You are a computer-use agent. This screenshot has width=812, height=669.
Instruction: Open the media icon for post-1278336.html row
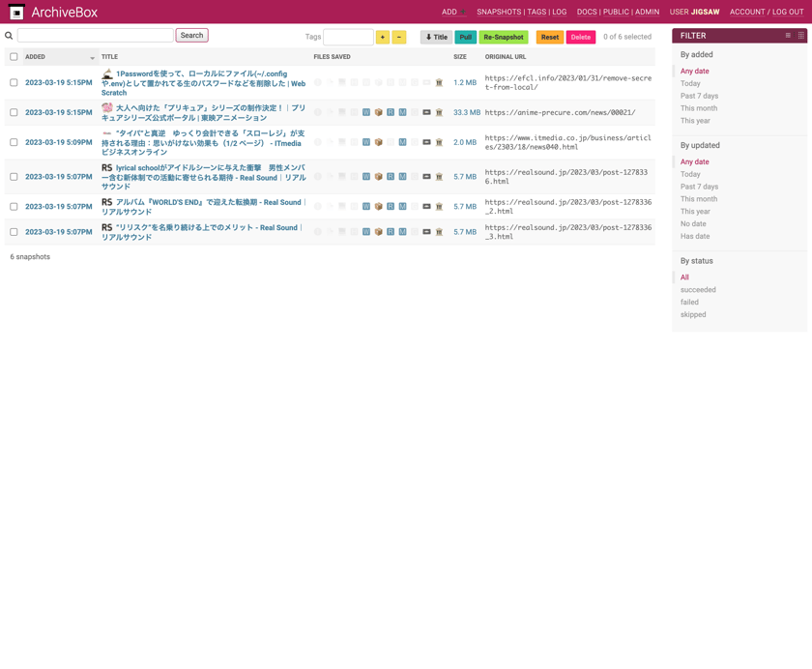click(x=426, y=177)
